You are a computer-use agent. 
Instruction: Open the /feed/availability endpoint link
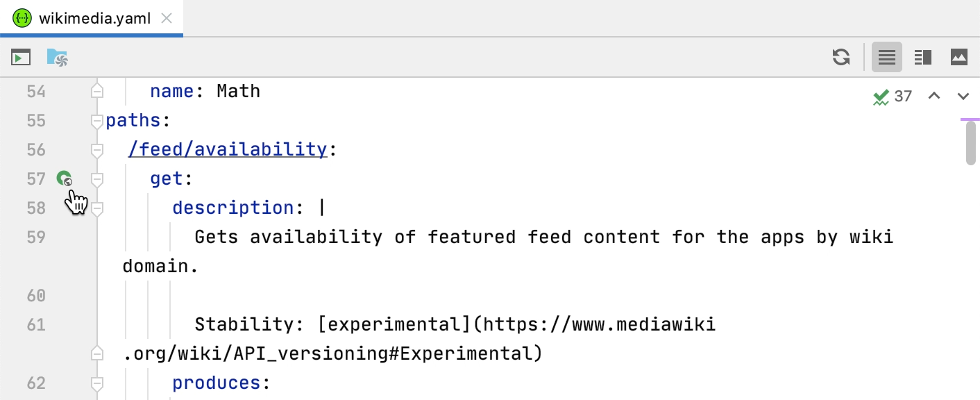point(228,149)
